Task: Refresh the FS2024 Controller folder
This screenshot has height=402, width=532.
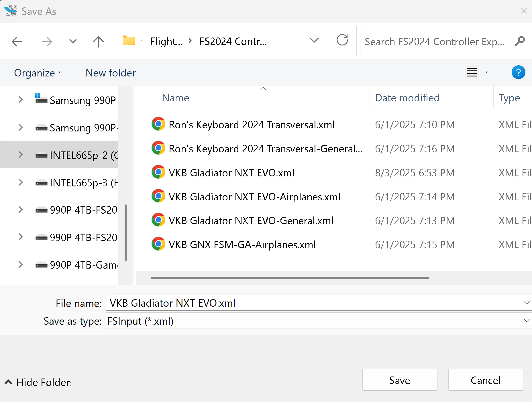Action: tap(342, 40)
